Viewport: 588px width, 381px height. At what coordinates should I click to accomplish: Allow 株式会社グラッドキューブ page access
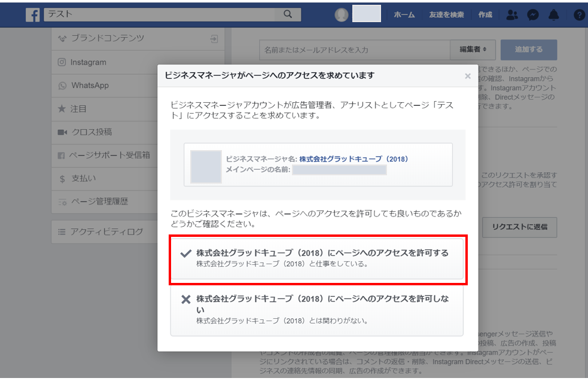pyautogui.click(x=317, y=258)
